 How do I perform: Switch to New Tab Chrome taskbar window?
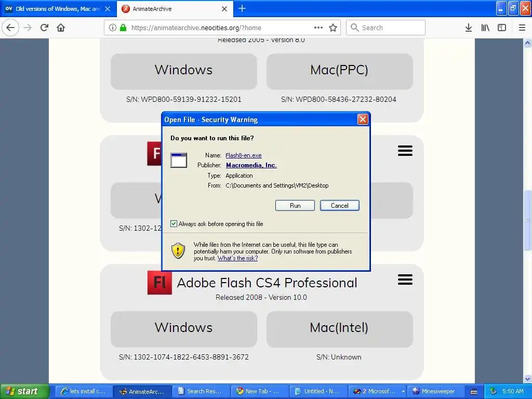coord(260,391)
